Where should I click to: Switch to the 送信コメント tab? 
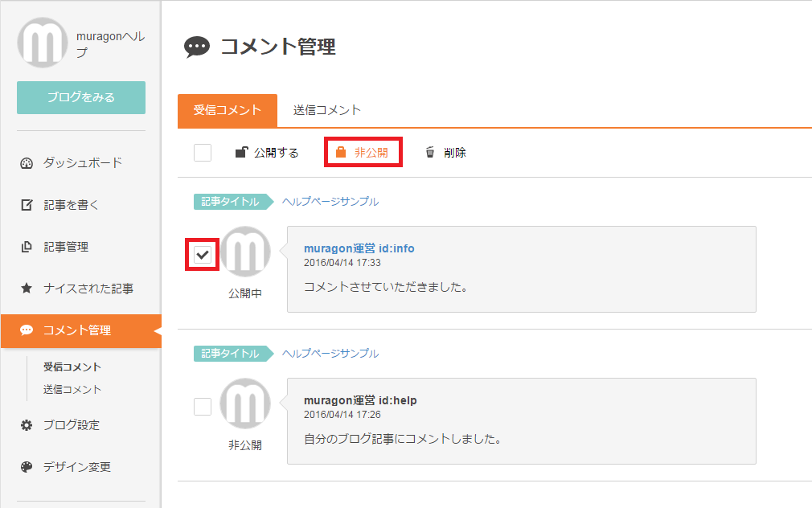[327, 110]
